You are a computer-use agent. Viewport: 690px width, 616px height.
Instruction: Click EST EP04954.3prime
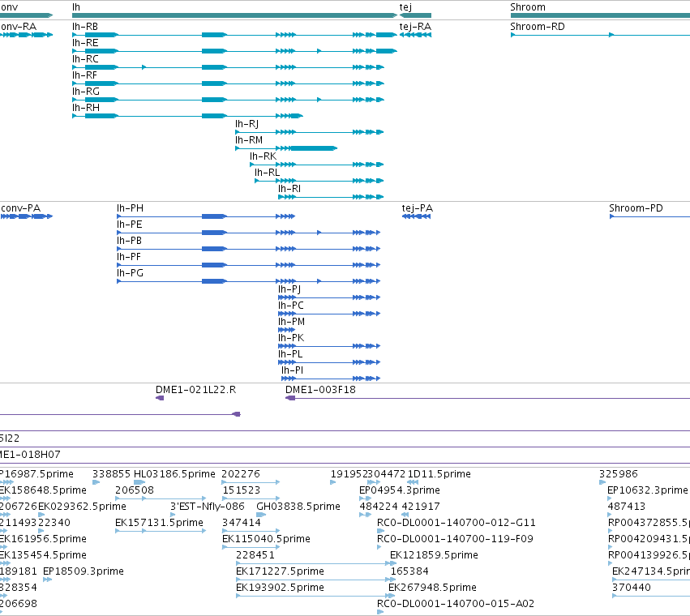pyautogui.click(x=399, y=490)
